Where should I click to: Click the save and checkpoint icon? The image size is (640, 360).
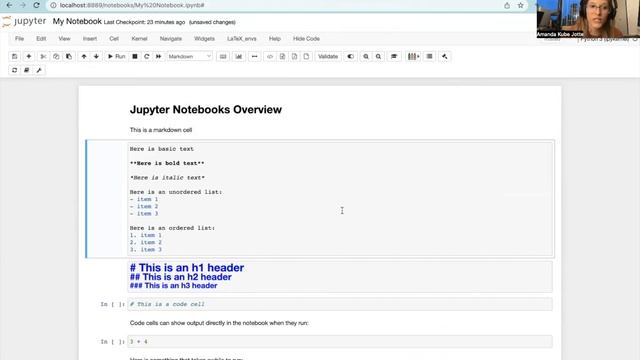[x=14, y=56]
